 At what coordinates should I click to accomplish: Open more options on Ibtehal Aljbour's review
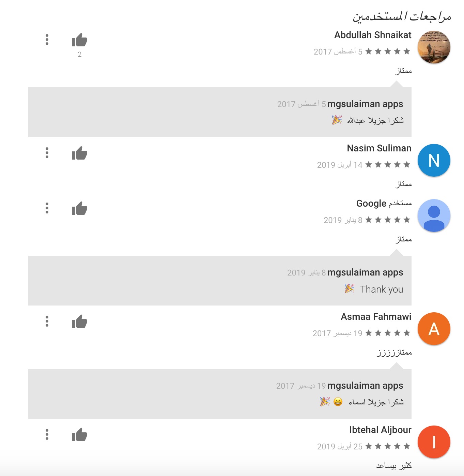pos(47,434)
